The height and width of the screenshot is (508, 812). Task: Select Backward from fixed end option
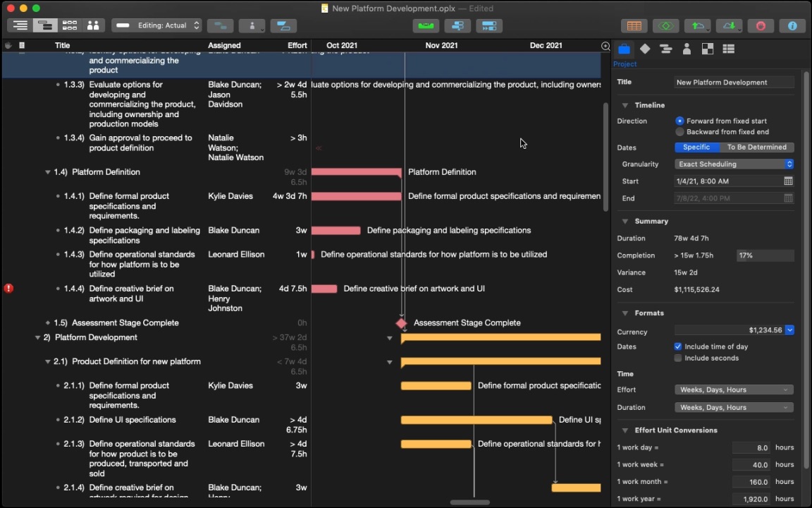coord(679,132)
